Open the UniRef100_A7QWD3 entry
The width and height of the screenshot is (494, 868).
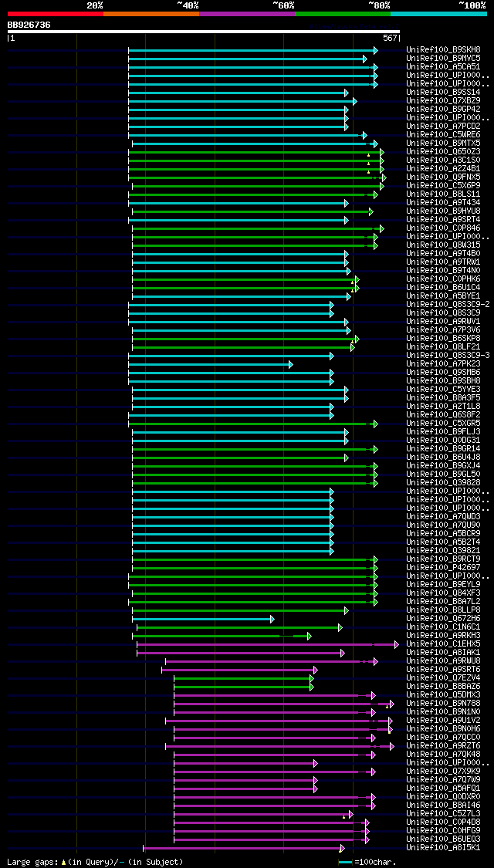443,516
